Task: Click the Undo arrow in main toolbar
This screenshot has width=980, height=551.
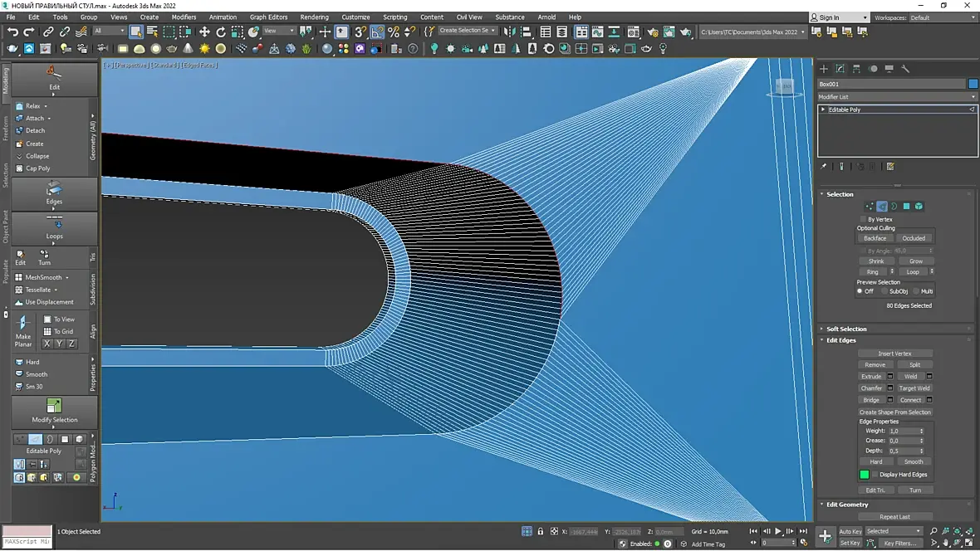Action: click(12, 32)
